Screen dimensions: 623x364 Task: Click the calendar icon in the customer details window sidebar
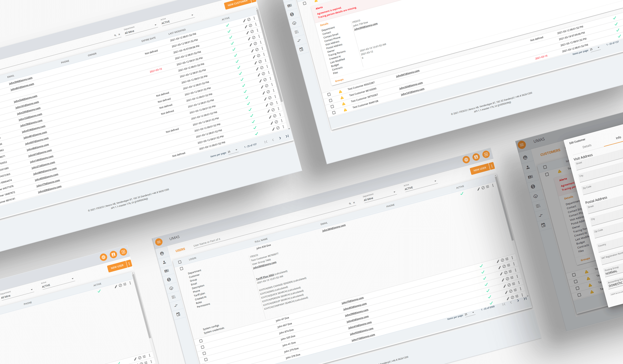[x=301, y=49]
